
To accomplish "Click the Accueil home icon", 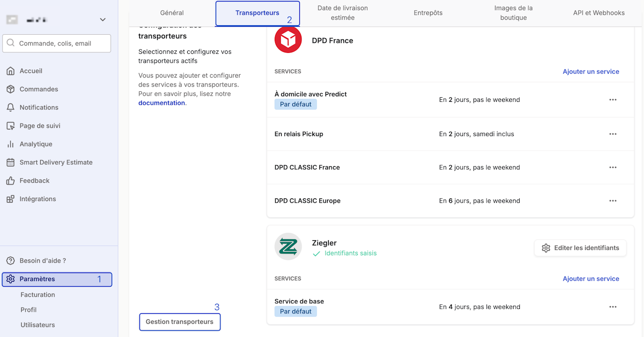I will (11, 71).
